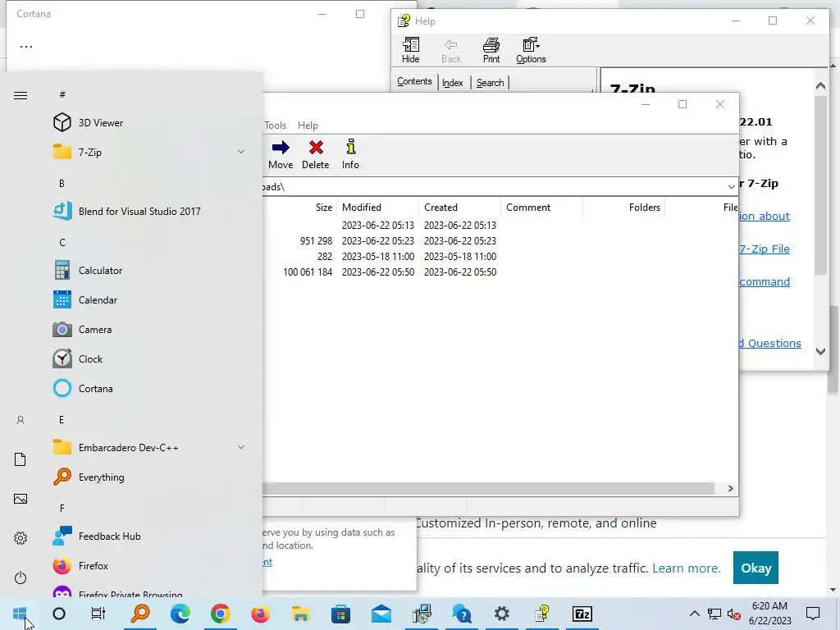
Task: Select row modified 2023-05-18 11:00
Action: (500, 257)
